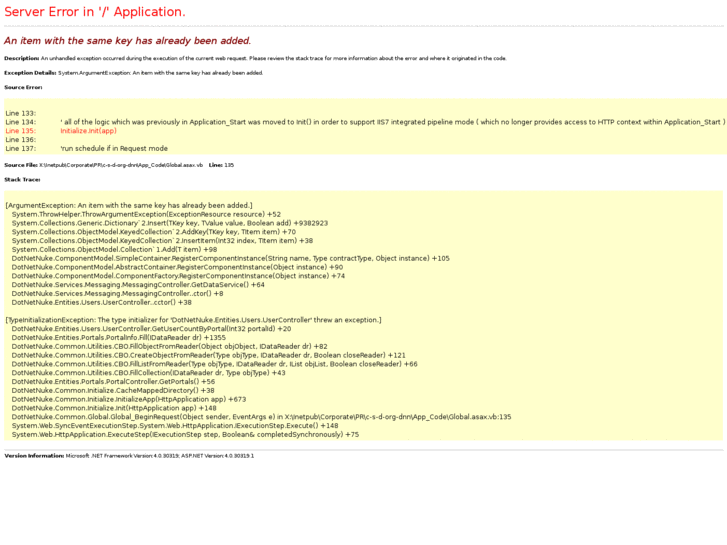The image size is (727, 545).
Task: Click the 'Exception Details:' line
Action: pos(134,73)
